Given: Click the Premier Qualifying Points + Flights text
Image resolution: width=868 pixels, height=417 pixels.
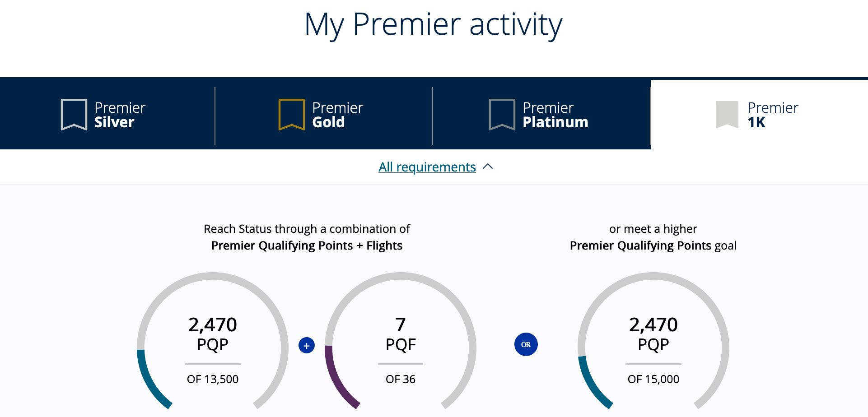Looking at the screenshot, I should [x=307, y=246].
